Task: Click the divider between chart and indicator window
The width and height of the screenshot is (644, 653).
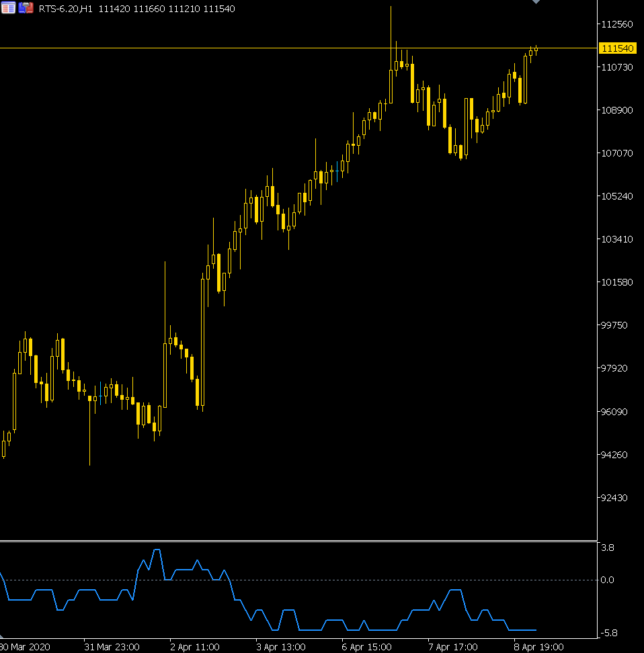Action: [298, 541]
